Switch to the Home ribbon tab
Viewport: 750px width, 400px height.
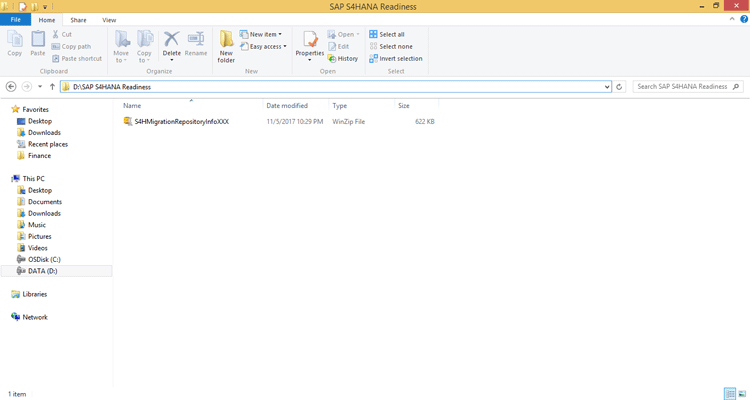[x=47, y=20]
